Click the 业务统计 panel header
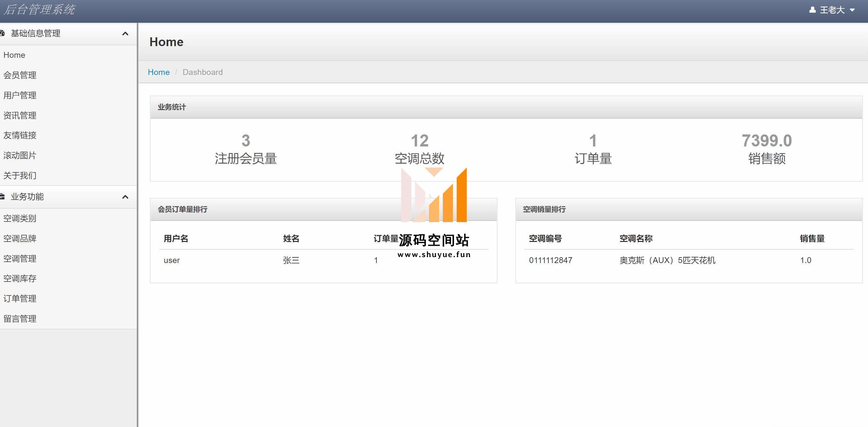Image resolution: width=868 pixels, height=427 pixels. point(506,107)
